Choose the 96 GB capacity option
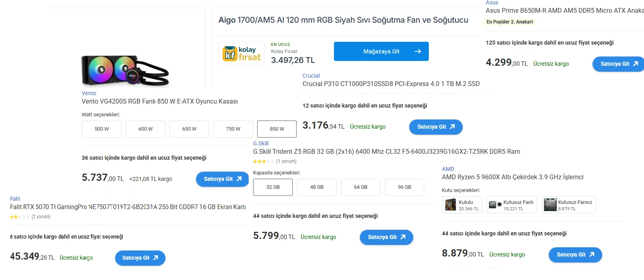644x280 pixels. [404, 187]
